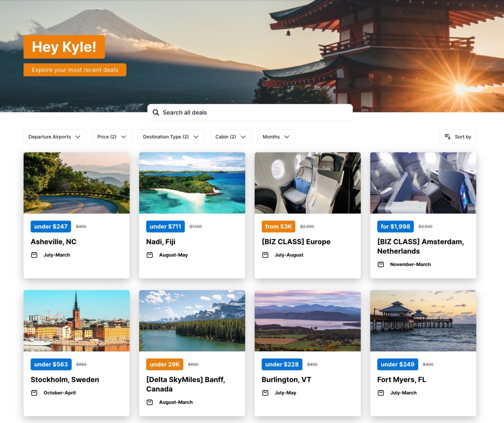Click the from 53K badge on the Europe deal
The width and height of the screenshot is (504, 423).
(278, 226)
